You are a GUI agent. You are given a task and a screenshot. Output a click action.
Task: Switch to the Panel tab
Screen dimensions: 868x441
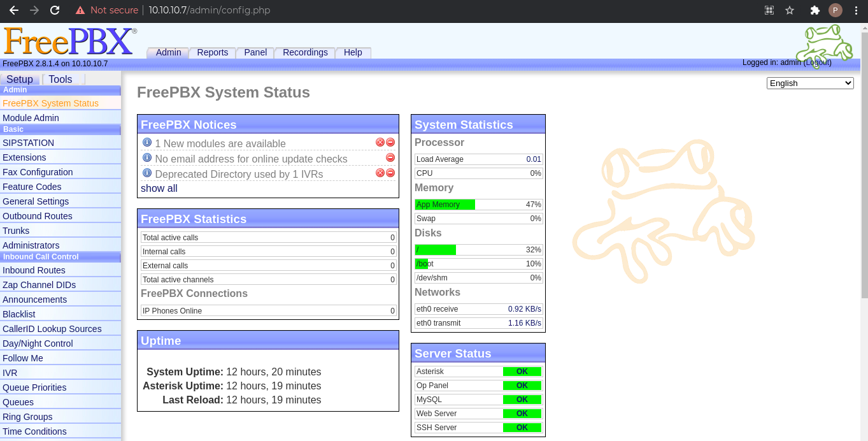255,52
